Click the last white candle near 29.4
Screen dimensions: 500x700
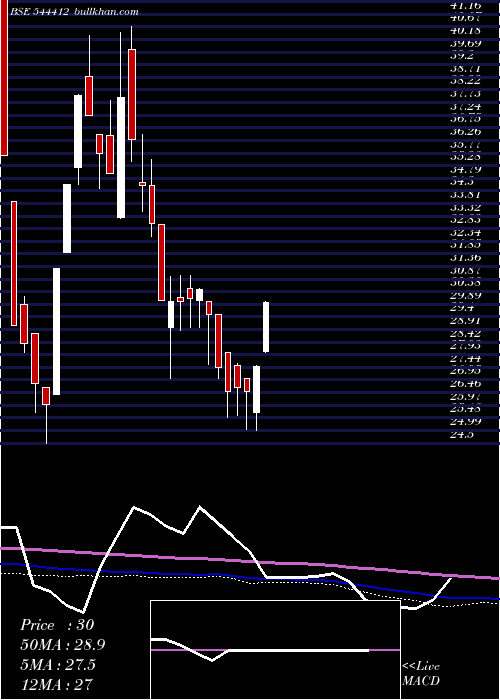(266, 327)
